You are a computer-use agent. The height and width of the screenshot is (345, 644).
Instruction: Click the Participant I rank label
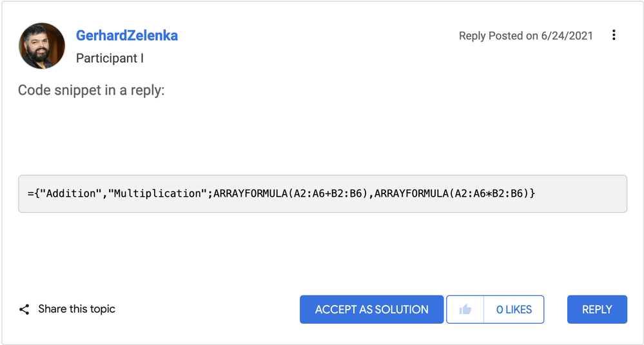pos(110,58)
